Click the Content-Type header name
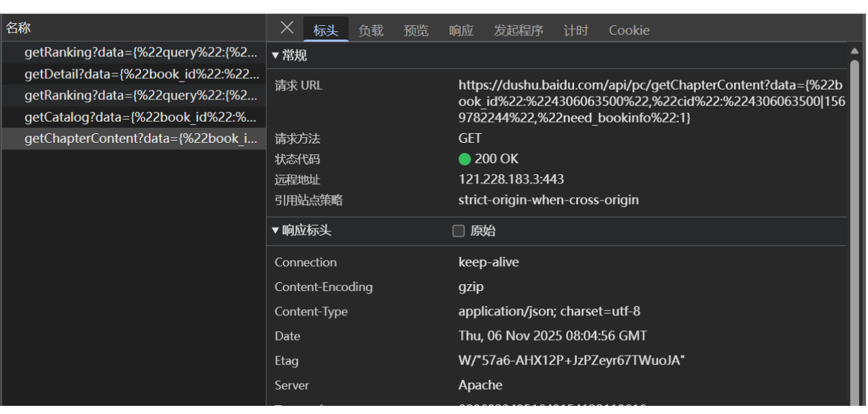Screen dimensions: 868x414 (x=311, y=311)
